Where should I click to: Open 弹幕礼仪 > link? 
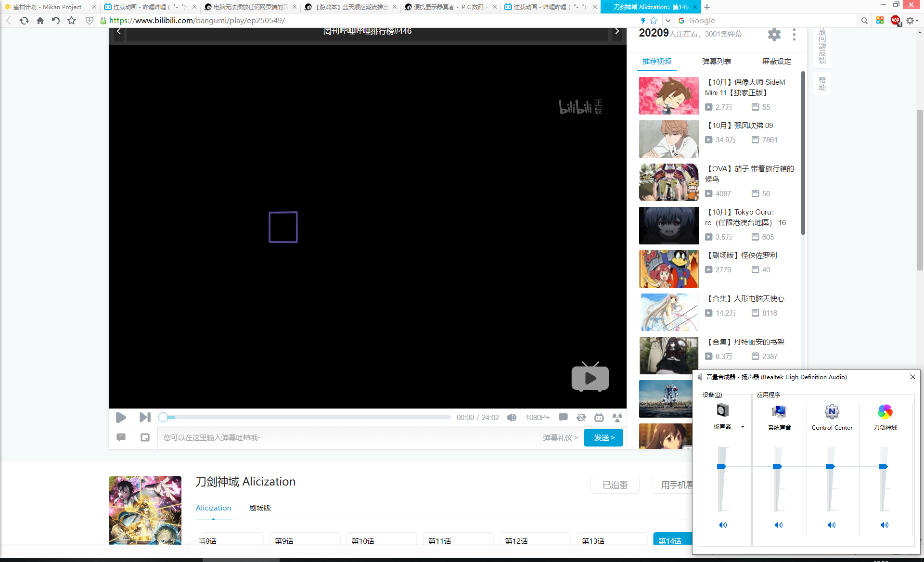pos(560,437)
